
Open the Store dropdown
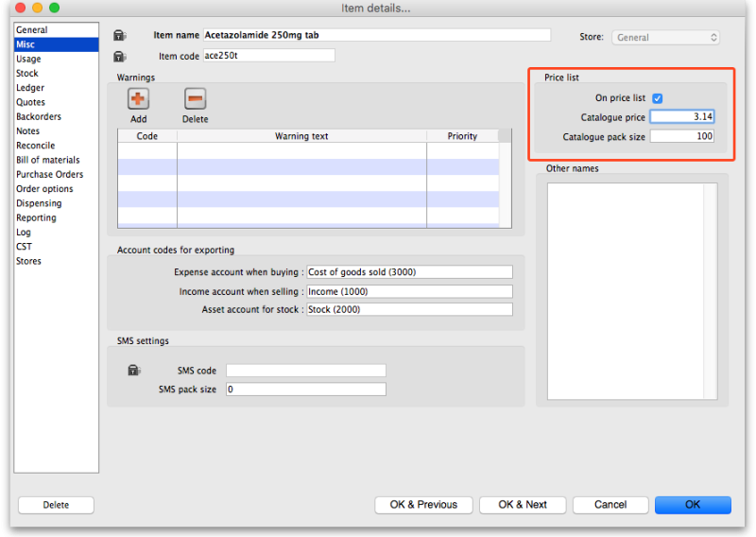coord(665,38)
